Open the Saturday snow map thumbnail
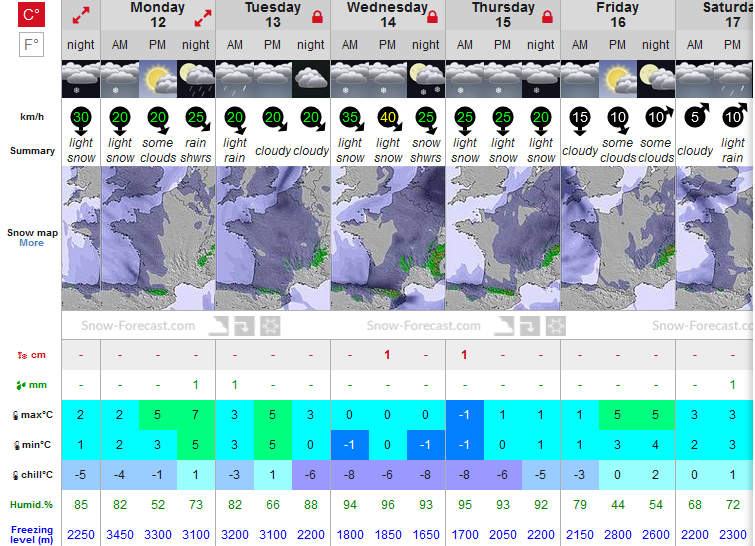This screenshot has width=755, height=546. 715,238
